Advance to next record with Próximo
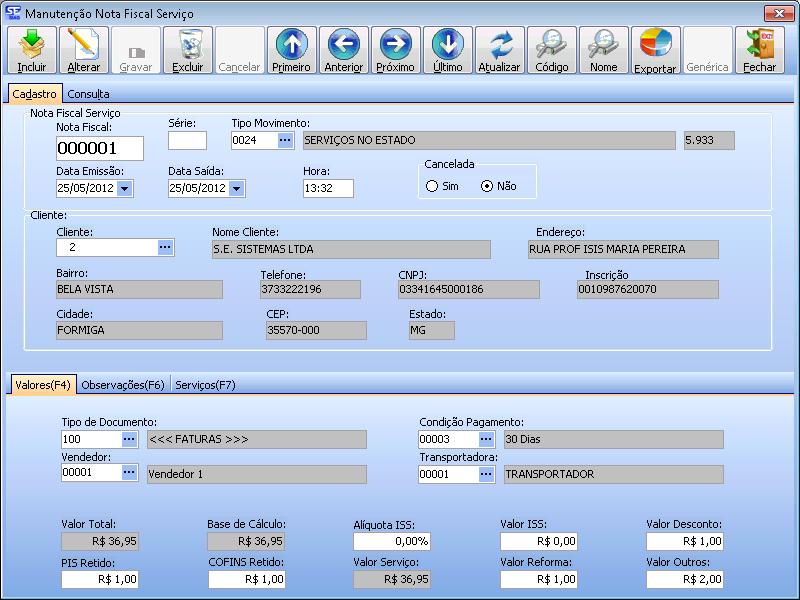 click(x=396, y=50)
